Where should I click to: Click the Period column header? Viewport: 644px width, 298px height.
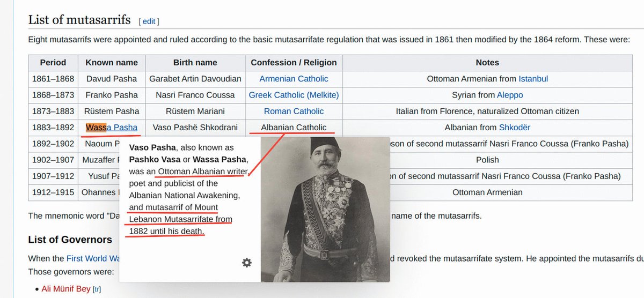pyautogui.click(x=53, y=62)
